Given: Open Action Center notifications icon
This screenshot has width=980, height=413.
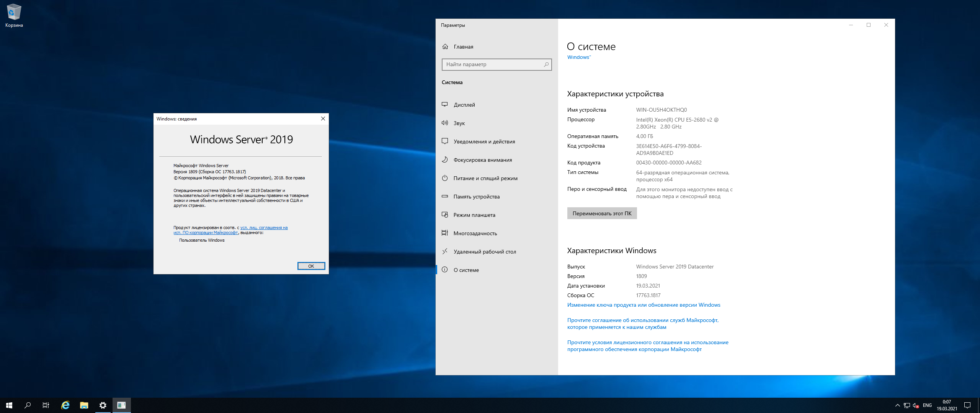Looking at the screenshot, I should tap(967, 405).
